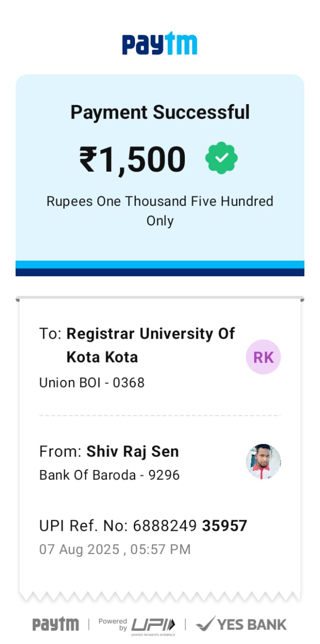Select recipient Registrar University Of Kota
The image size is (320, 644).
point(150,345)
